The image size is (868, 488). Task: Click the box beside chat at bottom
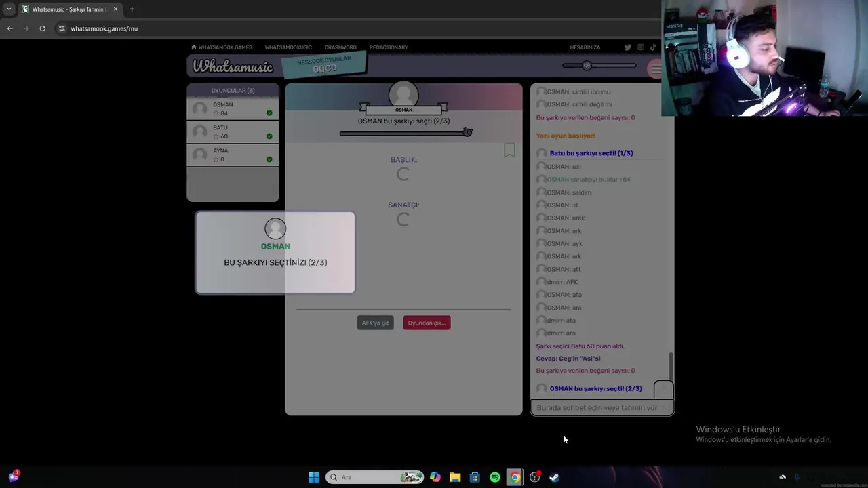tap(664, 390)
